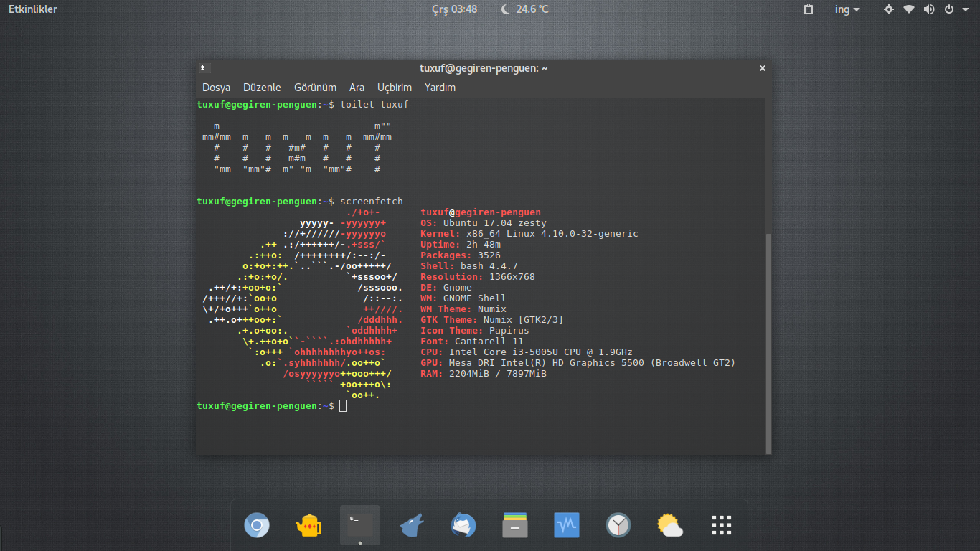Open the Düzenle menu

262,88
